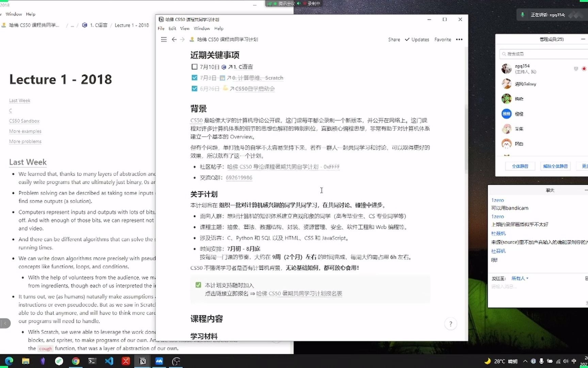Switch to Notion from the taskbar
The height and width of the screenshot is (368, 588).
point(143,361)
